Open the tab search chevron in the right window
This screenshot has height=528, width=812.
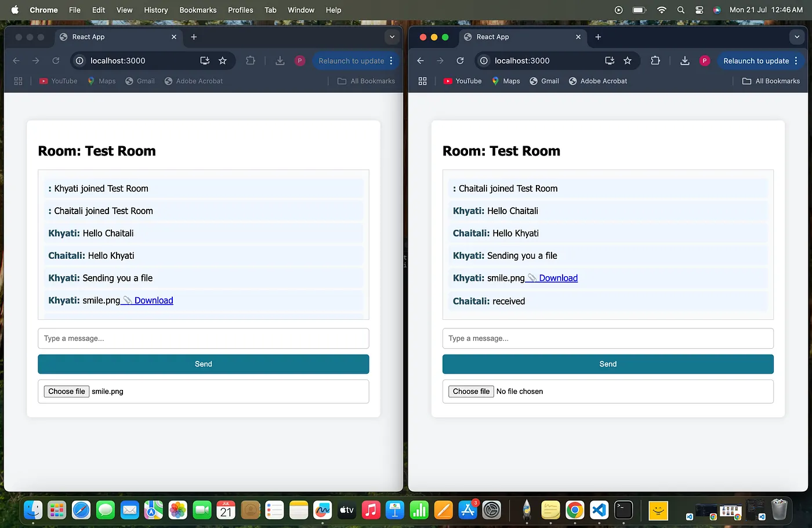tap(797, 37)
